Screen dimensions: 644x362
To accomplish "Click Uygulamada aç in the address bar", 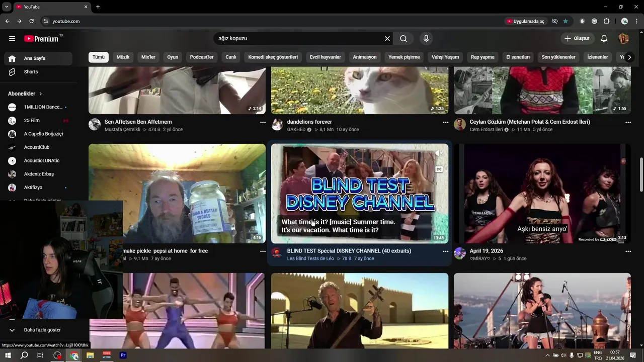I will pos(525,21).
